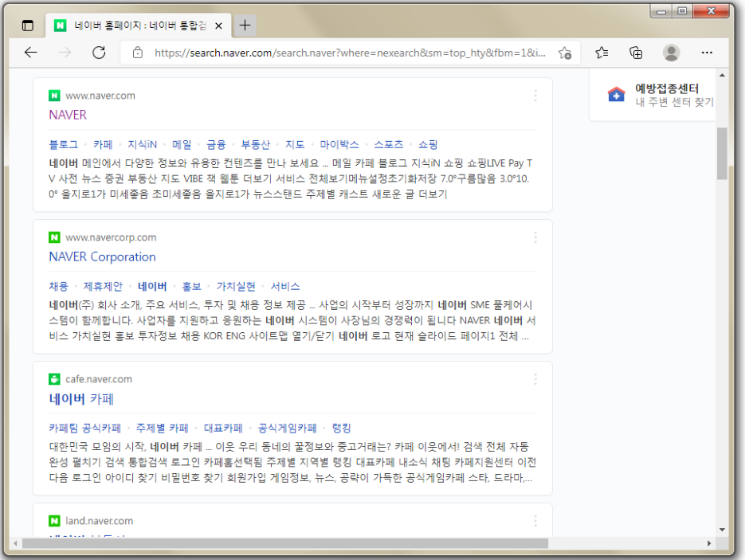Go to 메일 sublink
The height and width of the screenshot is (560, 745).
(x=182, y=144)
